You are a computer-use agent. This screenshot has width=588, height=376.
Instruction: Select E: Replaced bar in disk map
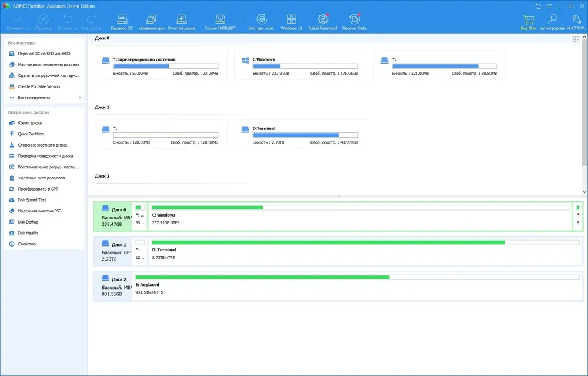tap(357, 287)
